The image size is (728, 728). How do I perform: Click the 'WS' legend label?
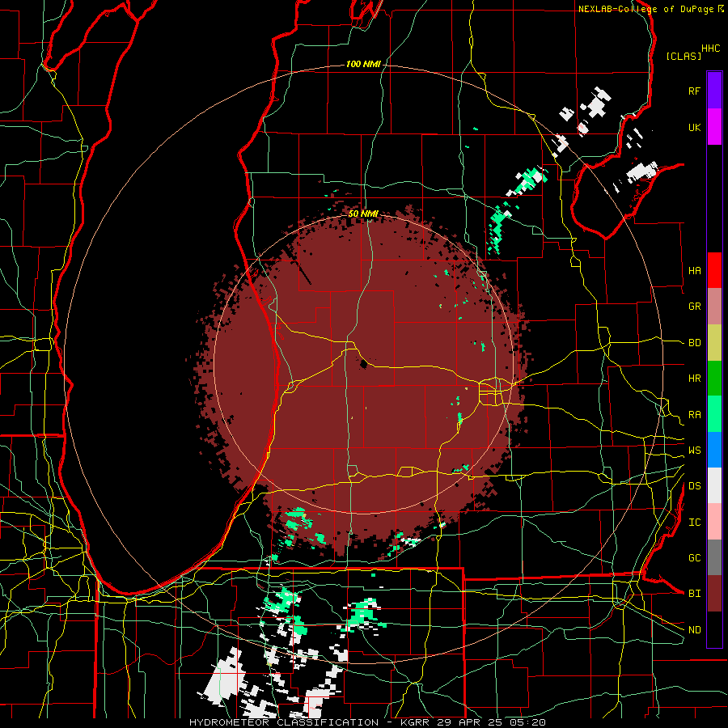pyautogui.click(x=694, y=451)
